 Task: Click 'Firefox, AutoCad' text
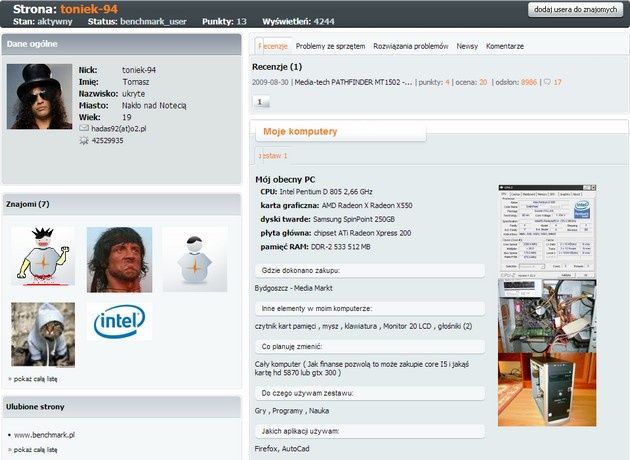pos(282,449)
